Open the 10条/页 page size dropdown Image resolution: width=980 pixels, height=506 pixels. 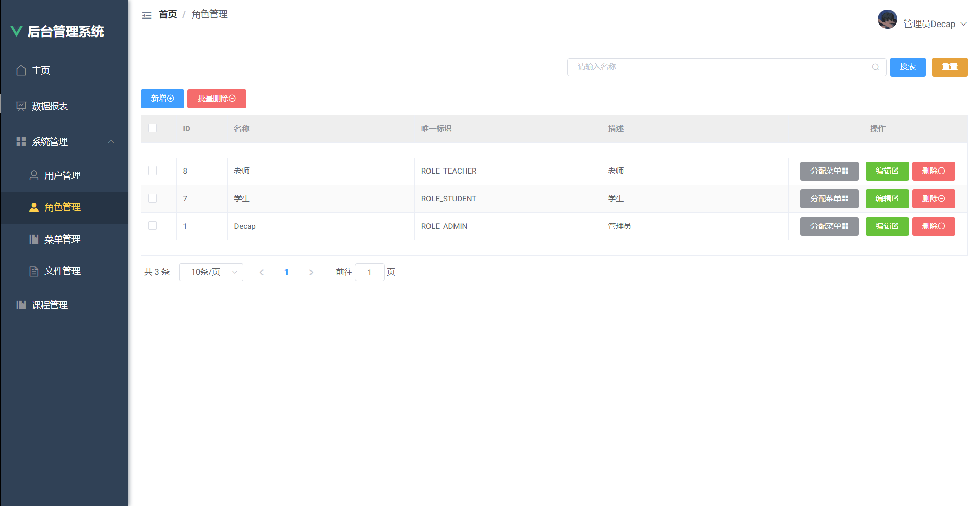pyautogui.click(x=211, y=272)
